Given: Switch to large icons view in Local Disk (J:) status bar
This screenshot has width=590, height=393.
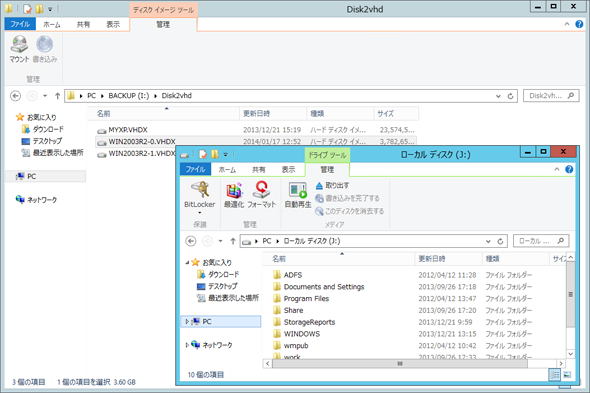Looking at the screenshot, I should (x=567, y=375).
